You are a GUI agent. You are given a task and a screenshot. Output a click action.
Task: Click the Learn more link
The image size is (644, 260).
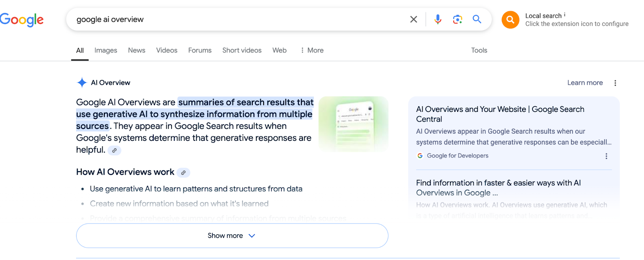[x=585, y=83]
